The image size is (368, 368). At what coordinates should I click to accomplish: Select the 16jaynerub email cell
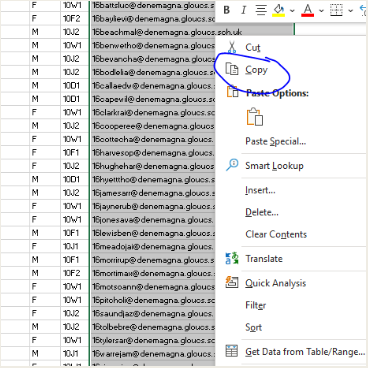[153, 206]
